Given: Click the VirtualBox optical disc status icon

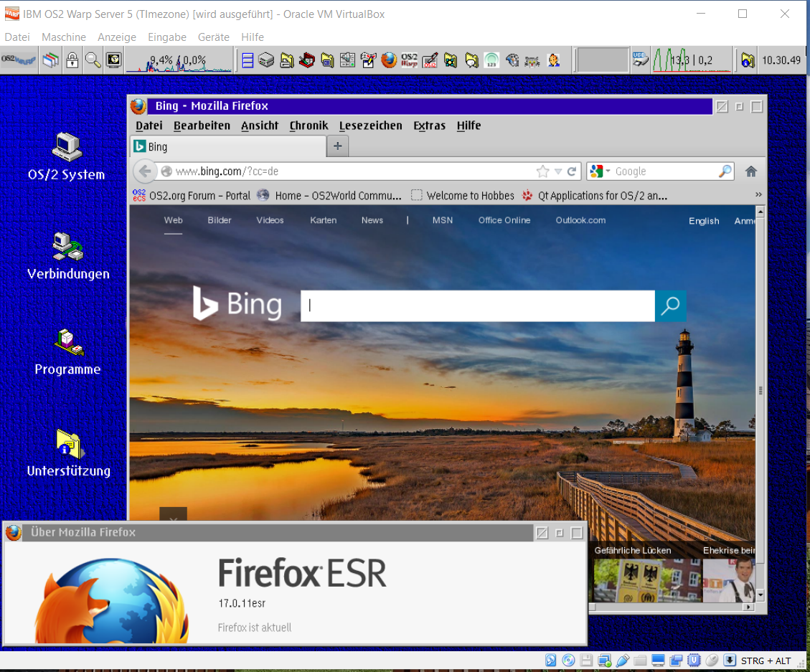Looking at the screenshot, I should click(x=568, y=661).
